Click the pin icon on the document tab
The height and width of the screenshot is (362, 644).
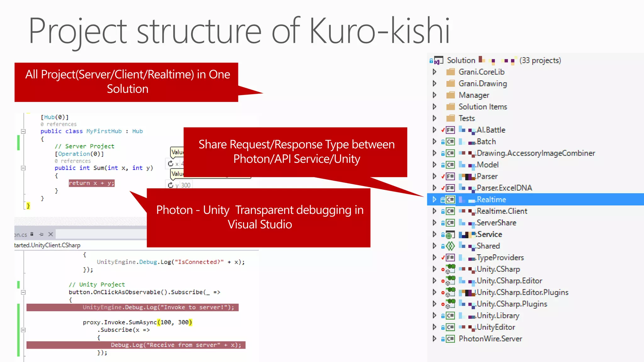pos(41,234)
